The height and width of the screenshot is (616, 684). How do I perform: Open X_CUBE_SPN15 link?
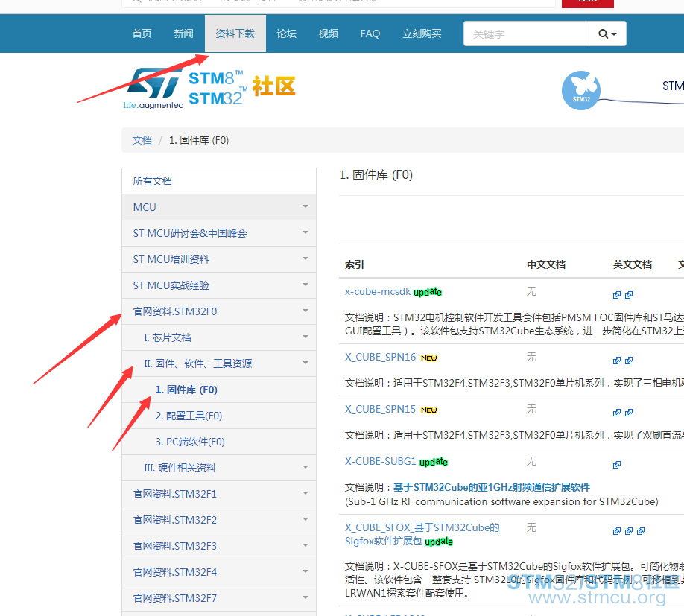tap(380, 410)
